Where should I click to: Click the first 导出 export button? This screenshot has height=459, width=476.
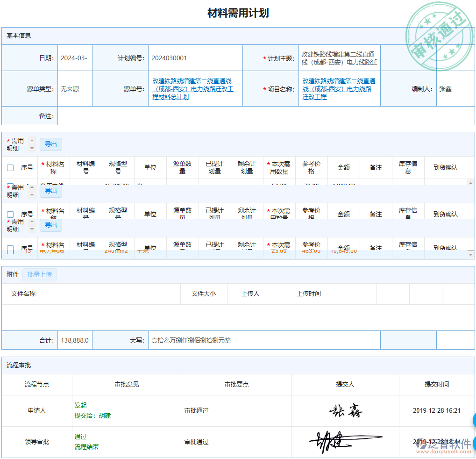click(x=50, y=144)
